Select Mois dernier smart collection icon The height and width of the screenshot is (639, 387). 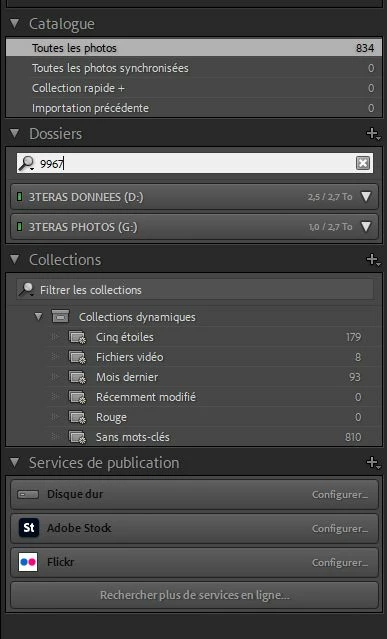(x=77, y=377)
